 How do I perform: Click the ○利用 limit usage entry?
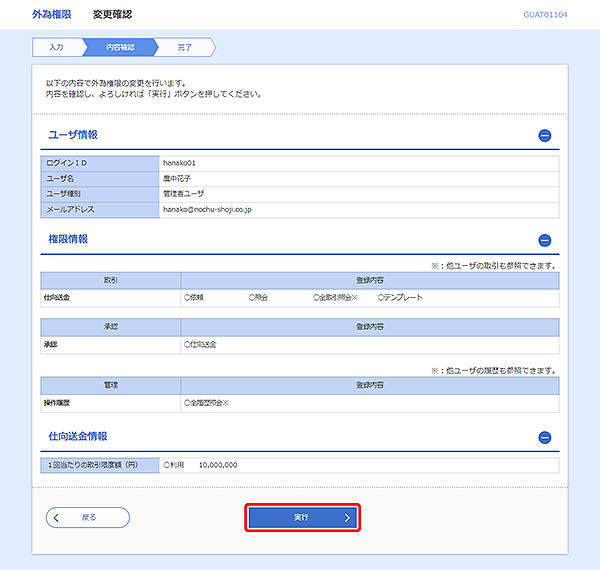pyautogui.click(x=174, y=465)
